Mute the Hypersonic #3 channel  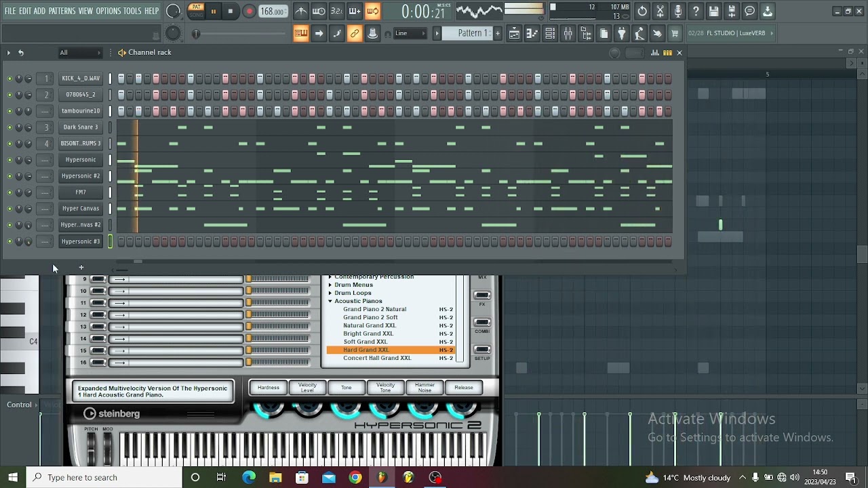click(x=9, y=241)
